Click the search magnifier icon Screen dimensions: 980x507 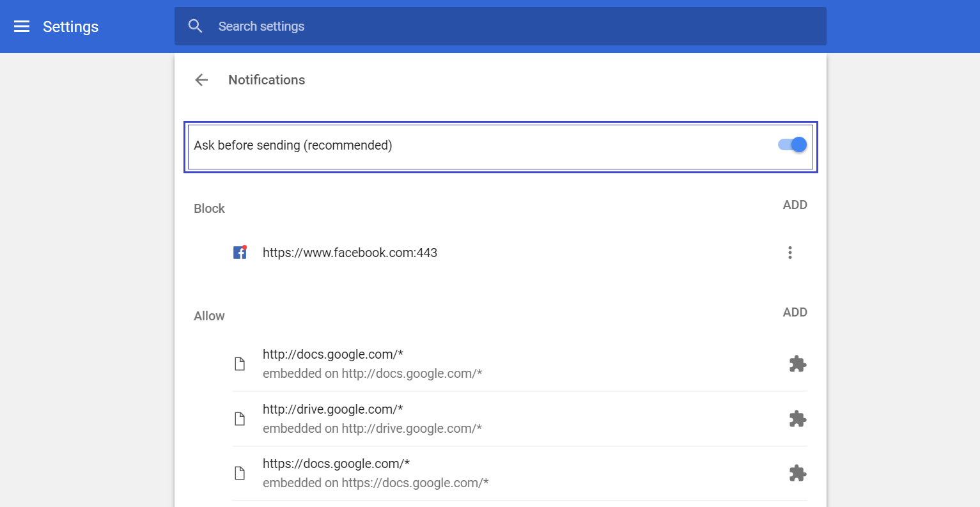pyautogui.click(x=196, y=26)
